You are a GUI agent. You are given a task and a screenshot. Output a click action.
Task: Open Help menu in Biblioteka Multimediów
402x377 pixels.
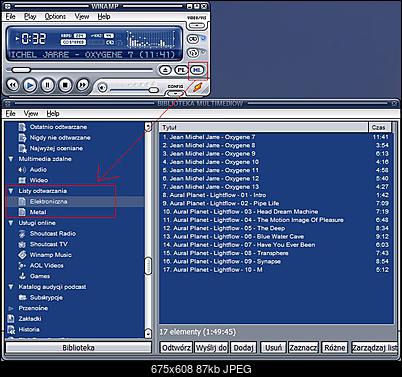[x=53, y=114]
